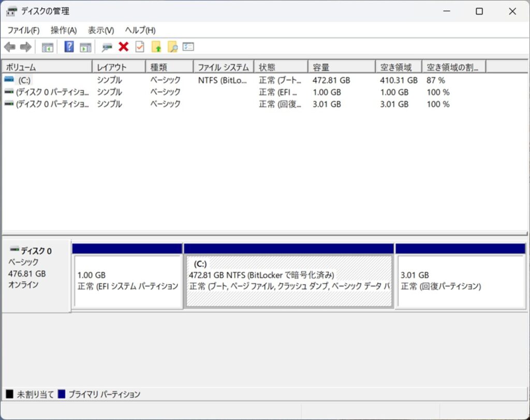Image resolution: width=530 pixels, height=420 pixels.
Task: Open the 表示(V) menu
Action: click(101, 30)
